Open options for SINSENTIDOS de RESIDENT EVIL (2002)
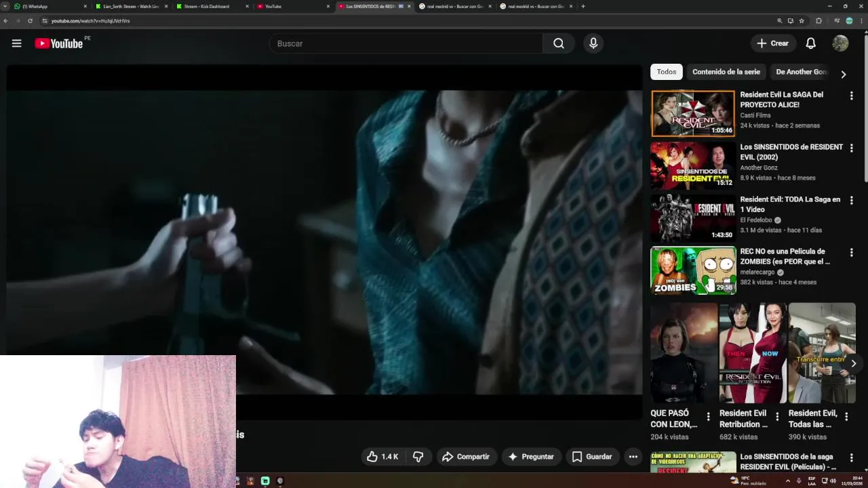Viewport: 868px width, 488px height. tap(851, 148)
